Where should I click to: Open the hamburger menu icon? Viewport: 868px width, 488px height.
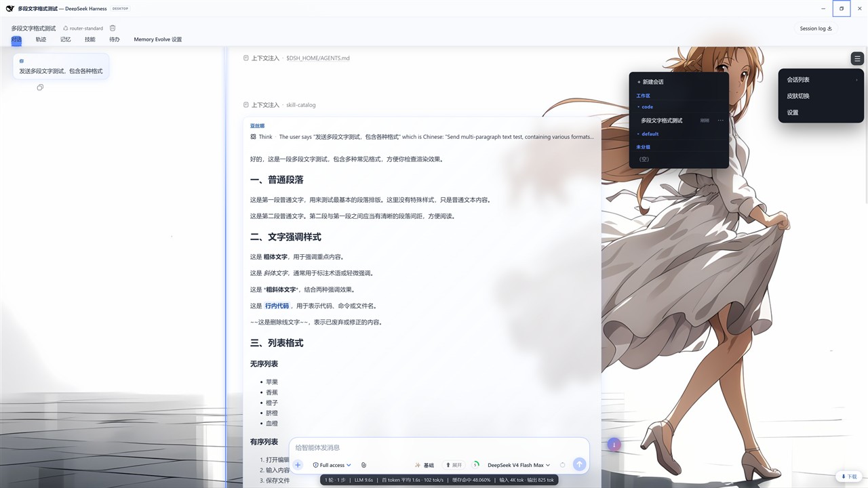point(857,59)
